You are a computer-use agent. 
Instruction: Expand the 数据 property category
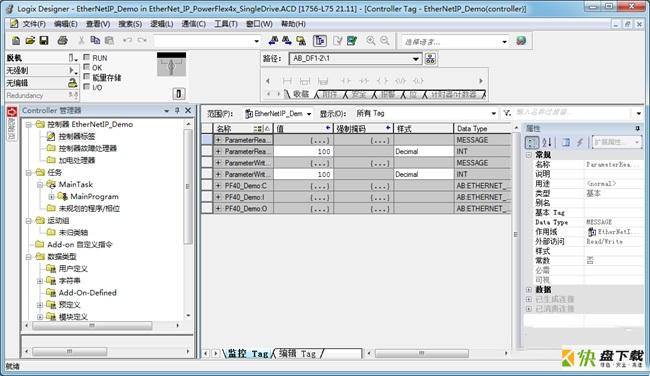click(x=529, y=289)
